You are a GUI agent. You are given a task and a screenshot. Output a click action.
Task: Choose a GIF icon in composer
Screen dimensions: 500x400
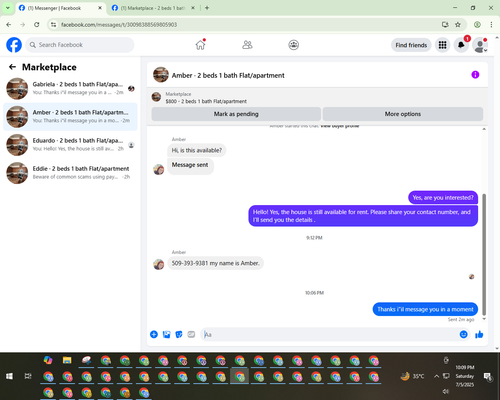tap(191, 334)
